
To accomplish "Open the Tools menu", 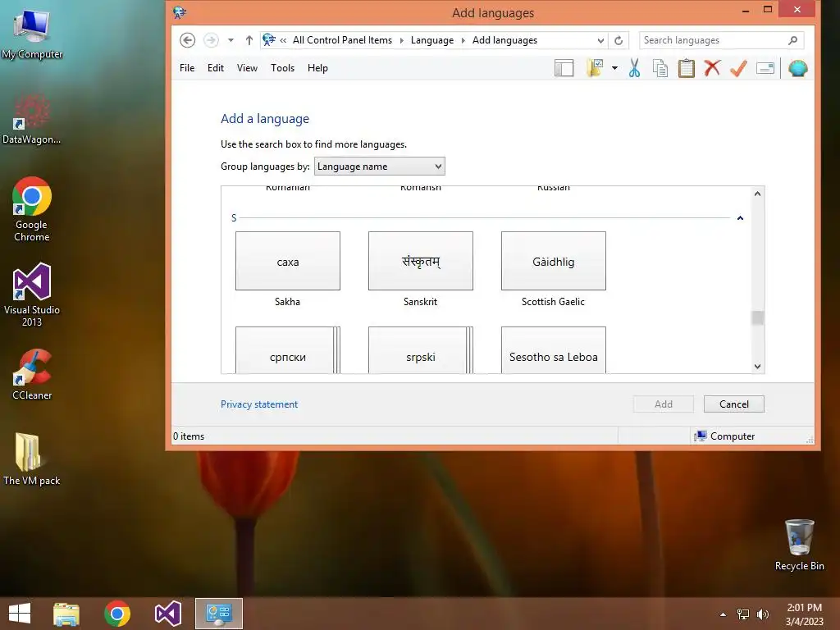I will click(x=282, y=68).
